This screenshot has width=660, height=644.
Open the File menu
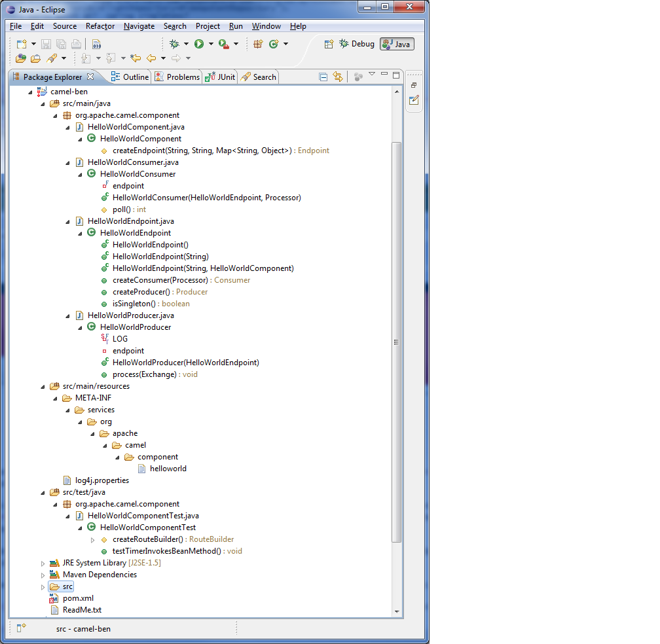16,26
